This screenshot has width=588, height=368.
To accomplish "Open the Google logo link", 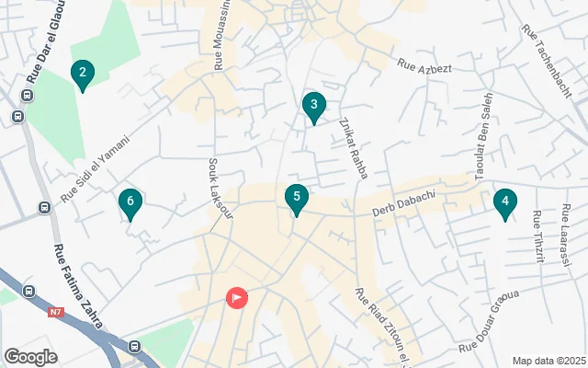I will 31,357.
